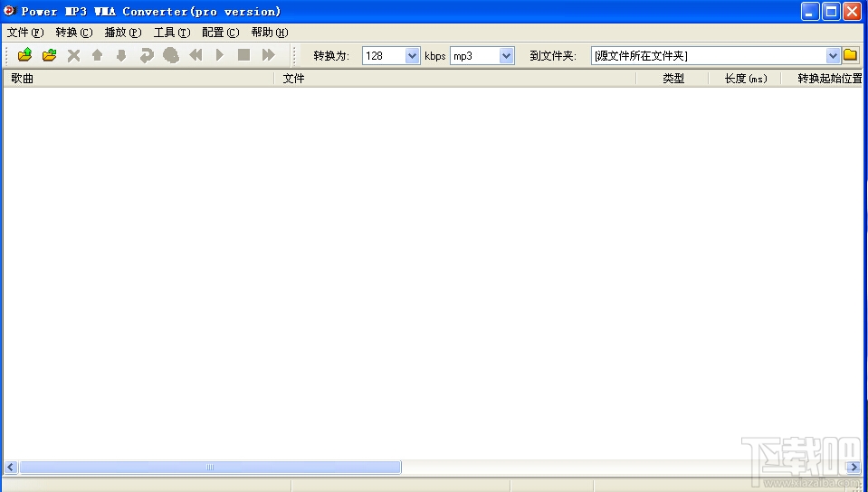This screenshot has height=492, width=868.
Task: Click the 转换起始位置 column header
Action: (823, 79)
